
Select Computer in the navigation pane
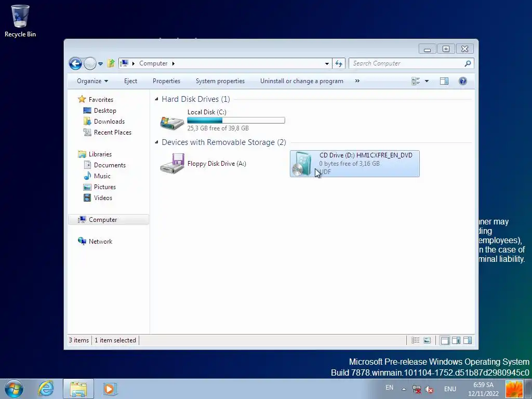coord(103,220)
